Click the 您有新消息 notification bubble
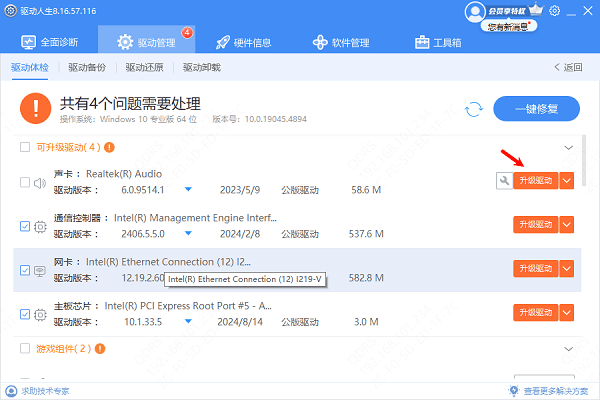Viewport: 600px width, 400px height. [x=509, y=26]
